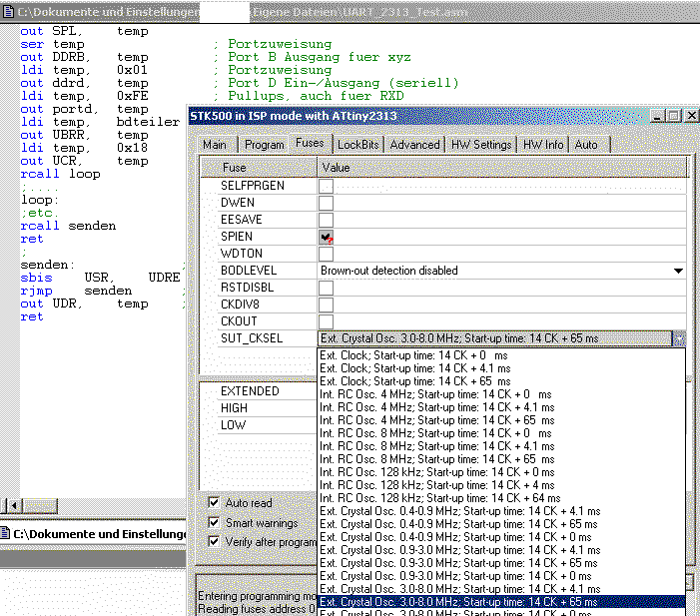Open the Auto tab

(x=586, y=145)
